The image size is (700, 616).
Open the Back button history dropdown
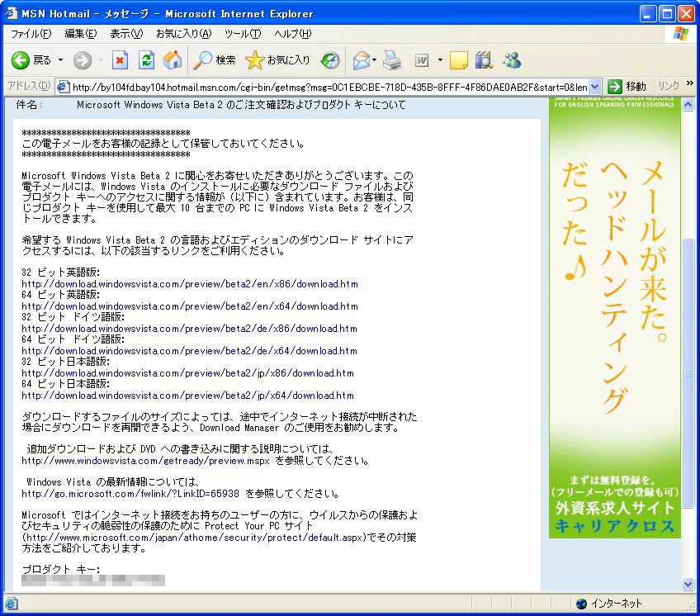(61, 59)
